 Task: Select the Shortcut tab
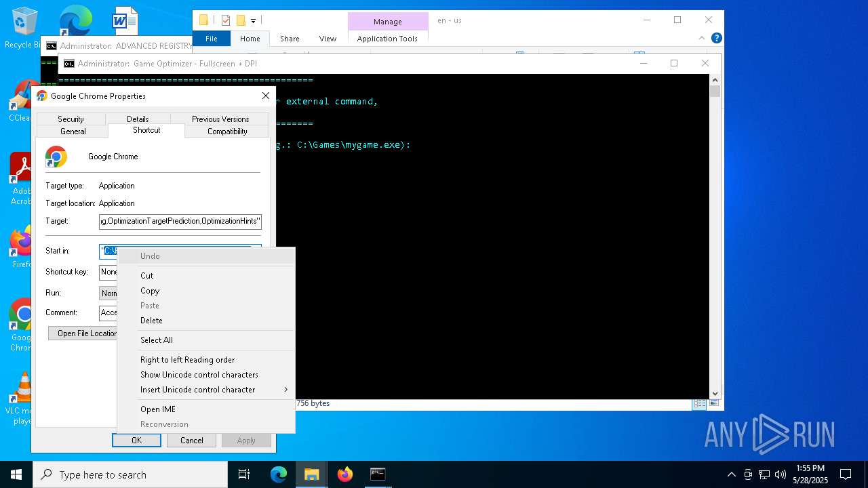pyautogui.click(x=146, y=130)
